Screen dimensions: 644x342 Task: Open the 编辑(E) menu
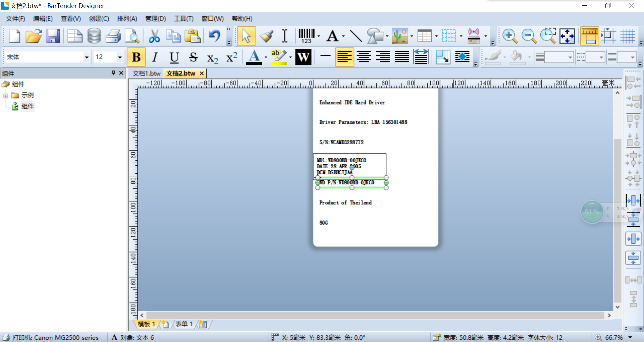(43, 19)
